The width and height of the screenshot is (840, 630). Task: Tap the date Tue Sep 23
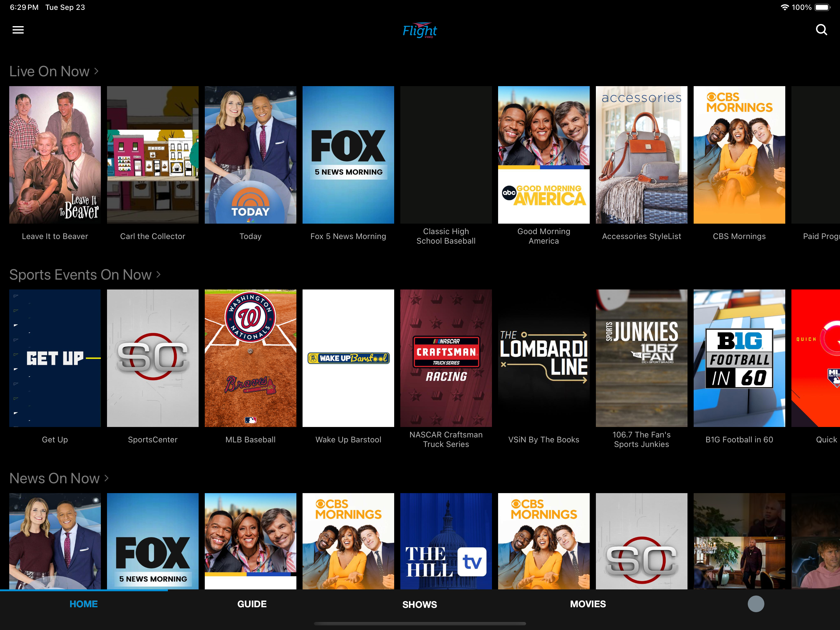coord(65,7)
